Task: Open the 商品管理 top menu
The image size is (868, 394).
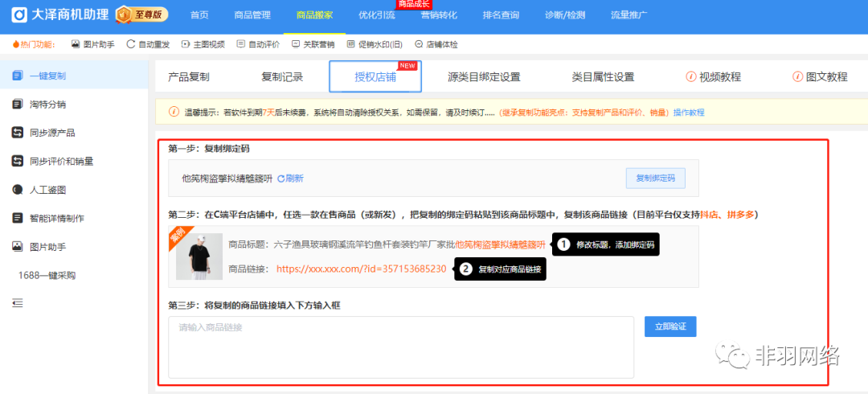Action: tap(252, 15)
